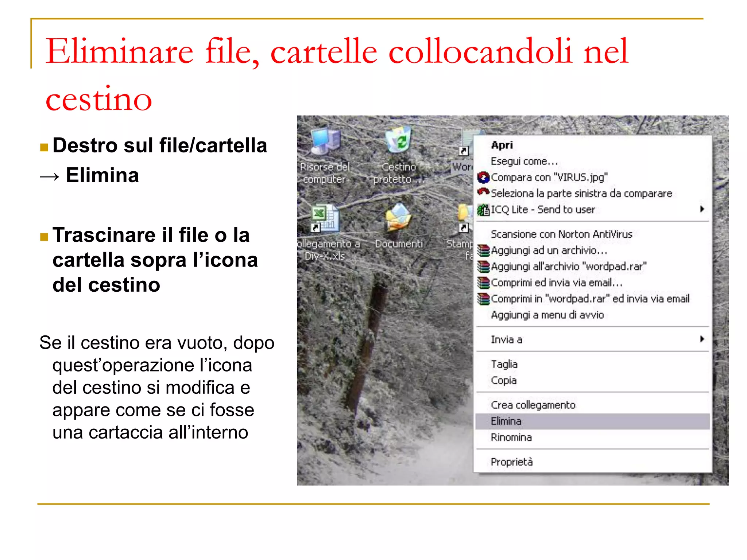Choose Esegui come... in the context menu
The width and height of the screenshot is (747, 560).
pos(593,161)
